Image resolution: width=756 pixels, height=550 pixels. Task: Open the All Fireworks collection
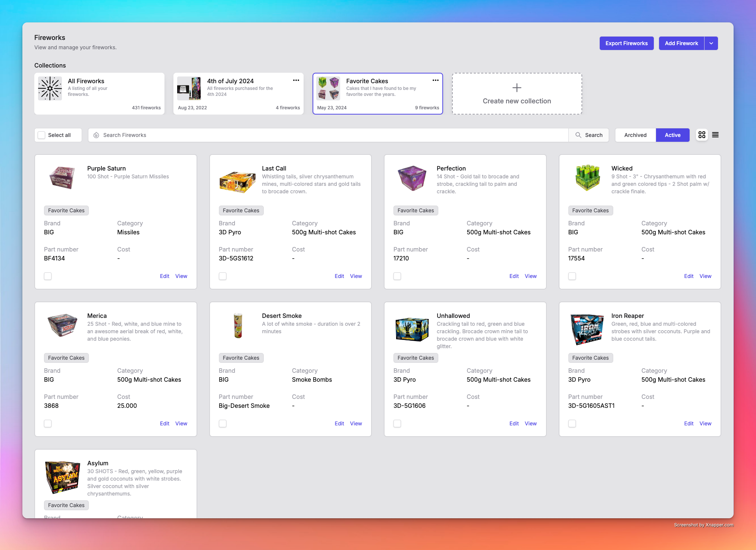tap(99, 94)
